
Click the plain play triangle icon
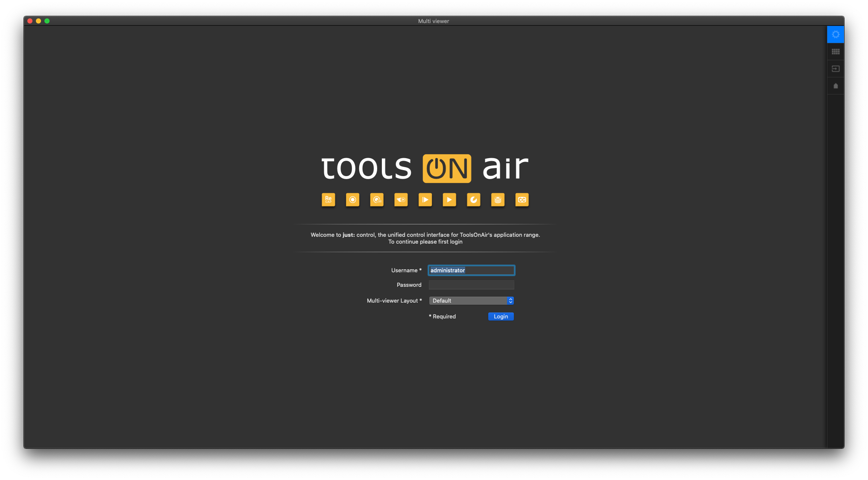pos(449,200)
